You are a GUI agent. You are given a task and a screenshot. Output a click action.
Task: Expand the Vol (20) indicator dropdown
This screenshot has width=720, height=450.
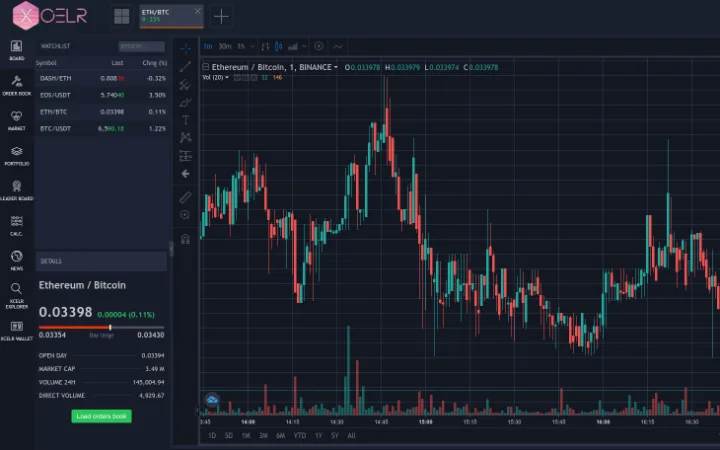[x=227, y=78]
